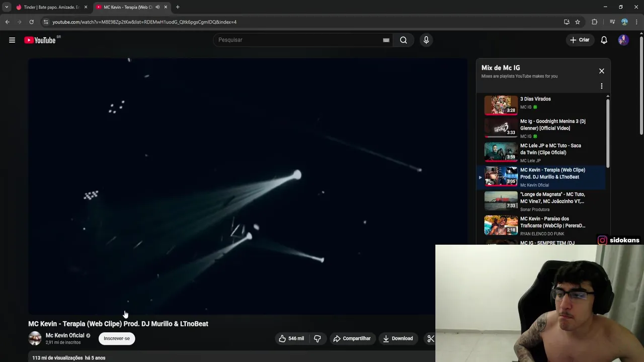Click the search magnifier button
The image size is (644, 362).
coord(404,40)
